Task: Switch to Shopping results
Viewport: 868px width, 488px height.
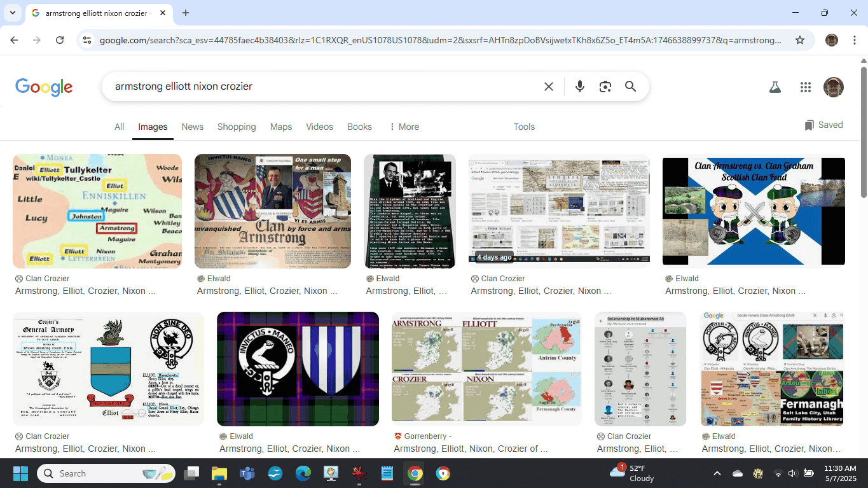Action: [237, 127]
